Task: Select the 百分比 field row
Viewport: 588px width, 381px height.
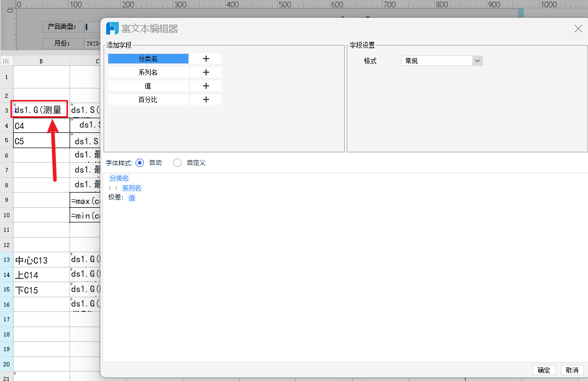Action: click(148, 99)
